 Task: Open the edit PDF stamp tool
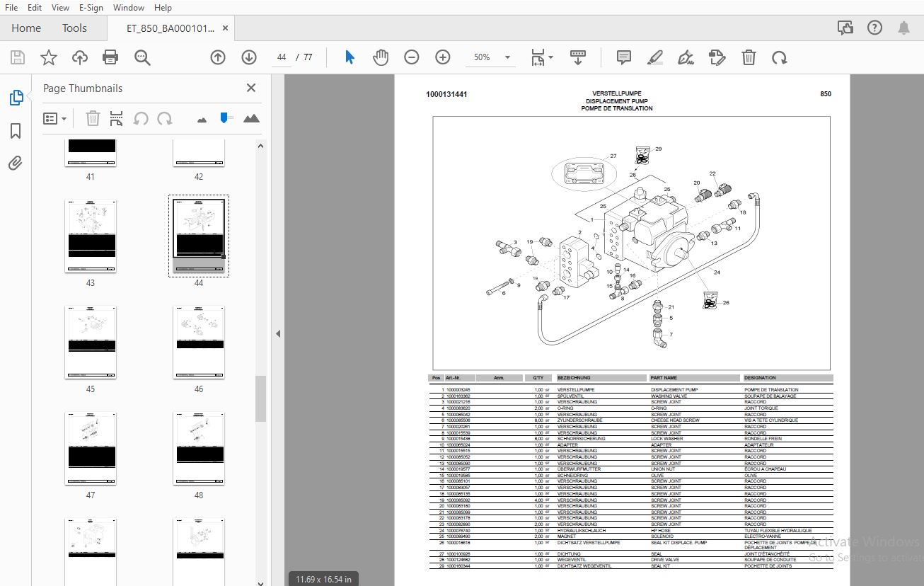[717, 57]
